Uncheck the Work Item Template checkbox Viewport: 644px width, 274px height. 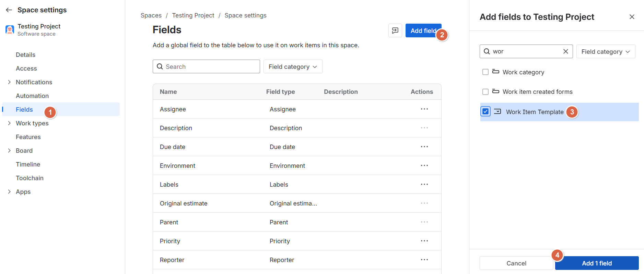485,111
